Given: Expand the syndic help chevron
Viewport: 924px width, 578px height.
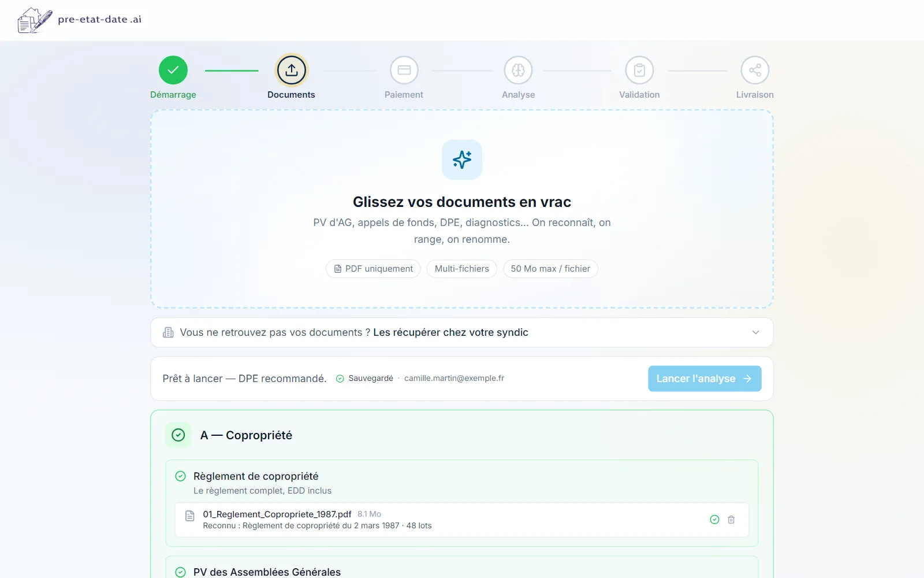Looking at the screenshot, I should [755, 332].
